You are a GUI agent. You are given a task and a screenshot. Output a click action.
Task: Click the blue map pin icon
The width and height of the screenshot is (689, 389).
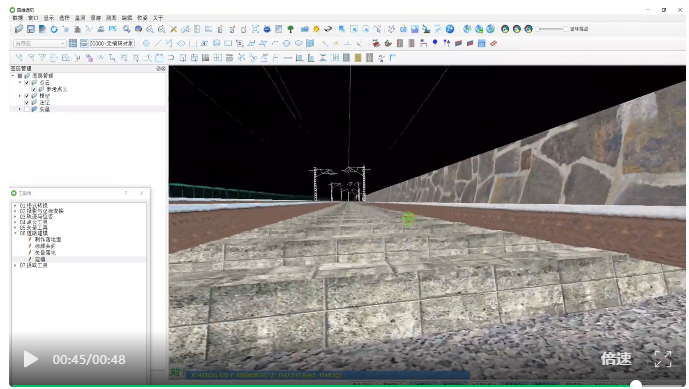pos(435,44)
